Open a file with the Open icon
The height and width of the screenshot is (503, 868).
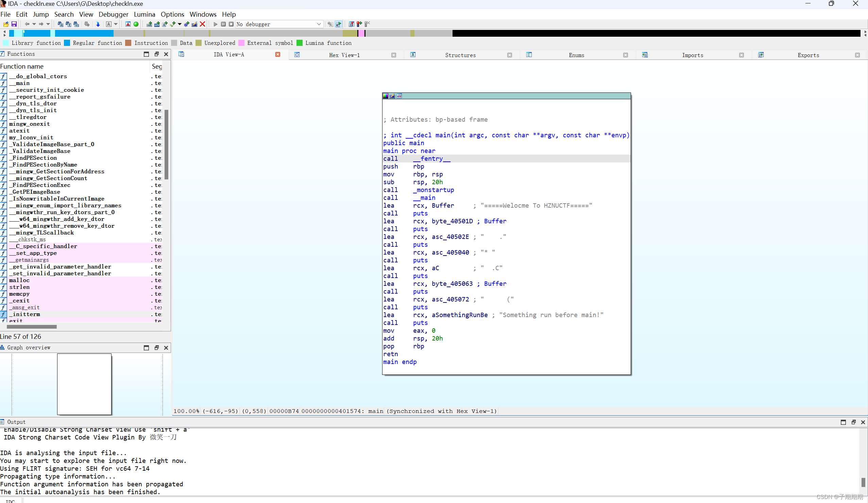tap(6, 24)
